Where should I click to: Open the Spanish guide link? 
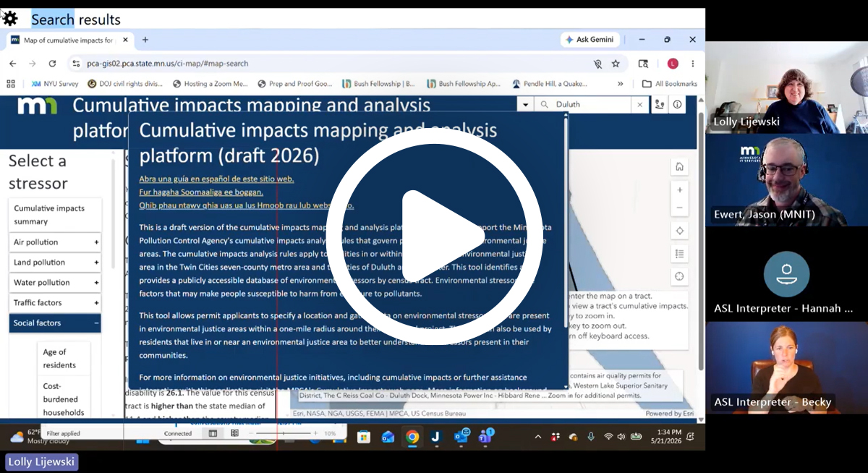[x=216, y=179]
